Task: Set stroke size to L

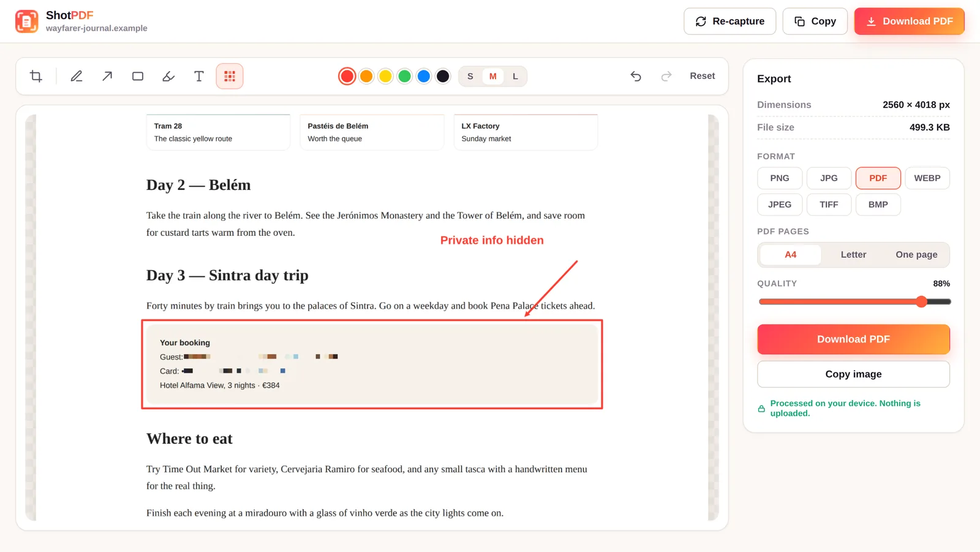Action: tap(515, 76)
